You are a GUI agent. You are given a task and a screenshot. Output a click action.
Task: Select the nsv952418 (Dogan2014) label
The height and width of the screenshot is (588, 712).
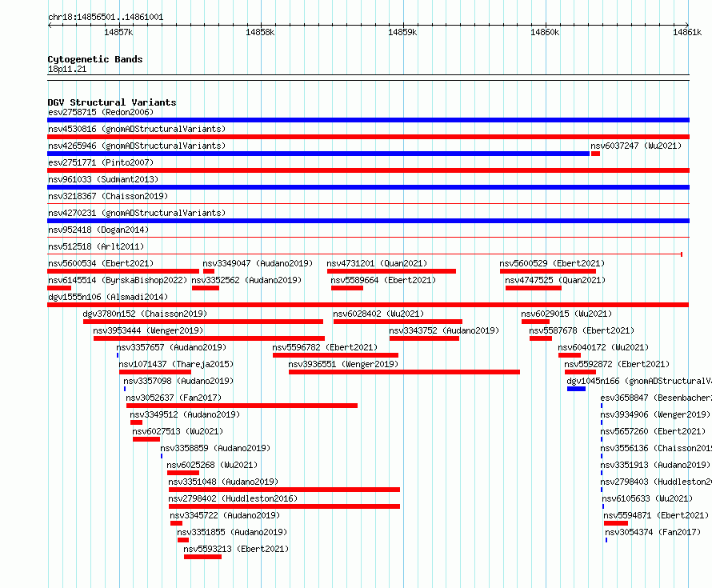98,230
